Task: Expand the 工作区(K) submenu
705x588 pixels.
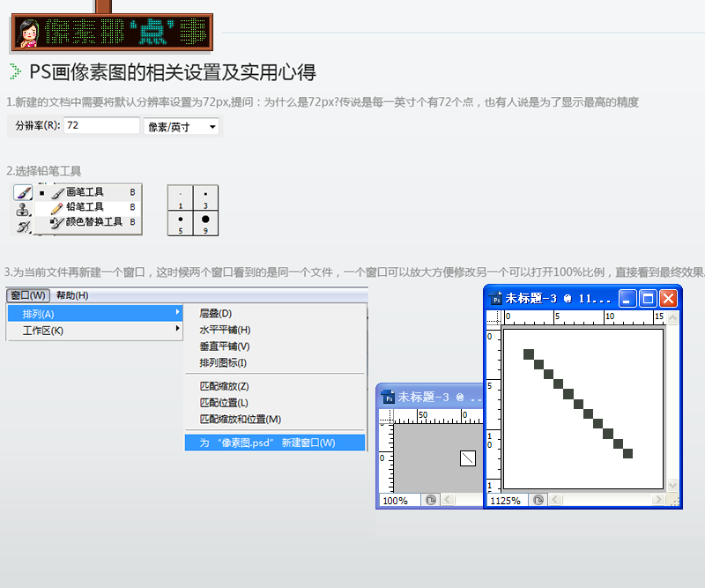Action: (95, 331)
